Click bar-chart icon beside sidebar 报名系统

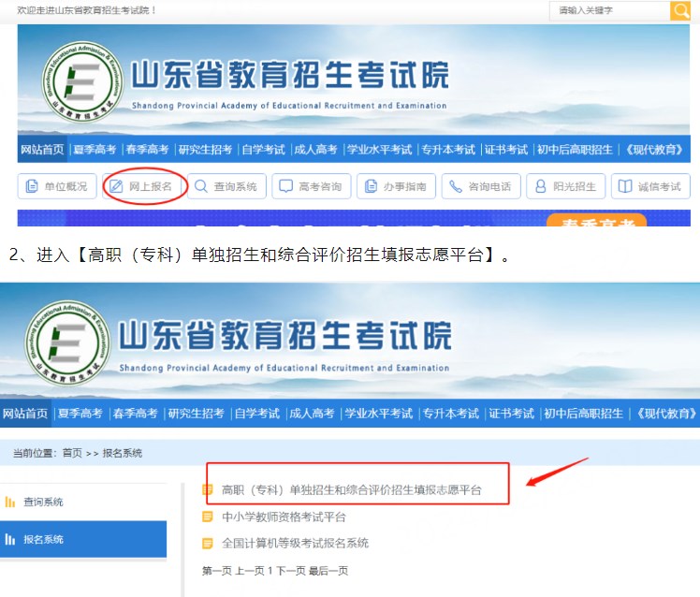point(9,539)
